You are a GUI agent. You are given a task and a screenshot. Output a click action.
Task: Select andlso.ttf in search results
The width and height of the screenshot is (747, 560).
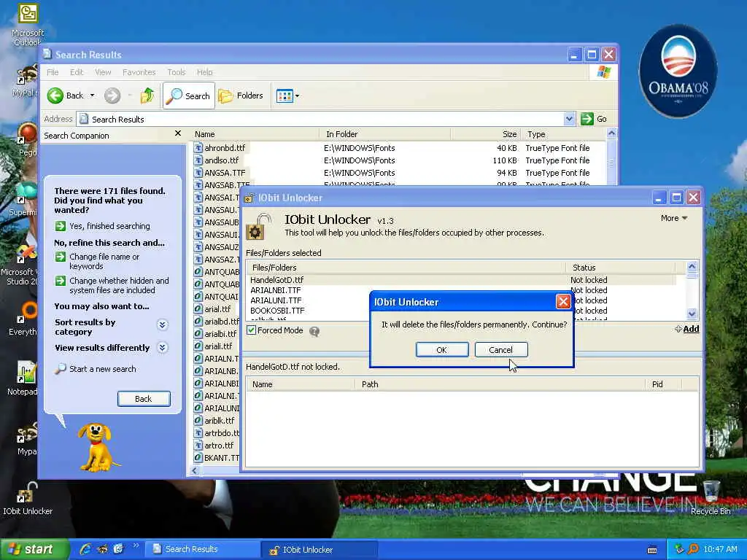221,160
